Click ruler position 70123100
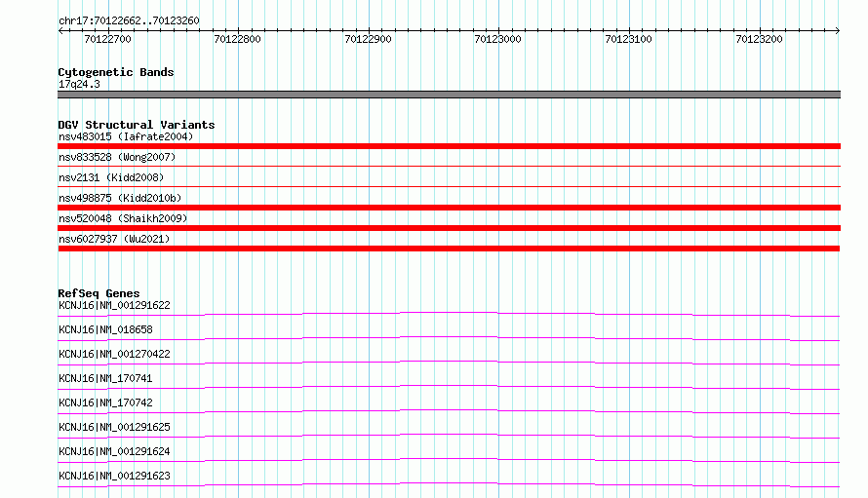 tap(628, 39)
